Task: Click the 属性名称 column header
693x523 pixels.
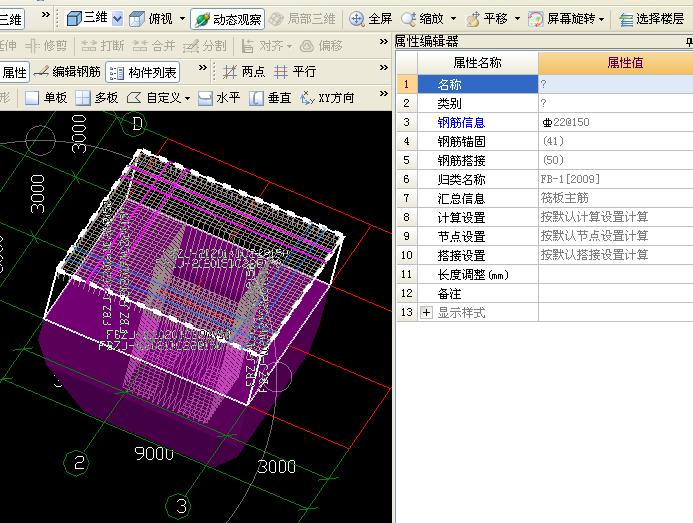Action: click(478, 63)
